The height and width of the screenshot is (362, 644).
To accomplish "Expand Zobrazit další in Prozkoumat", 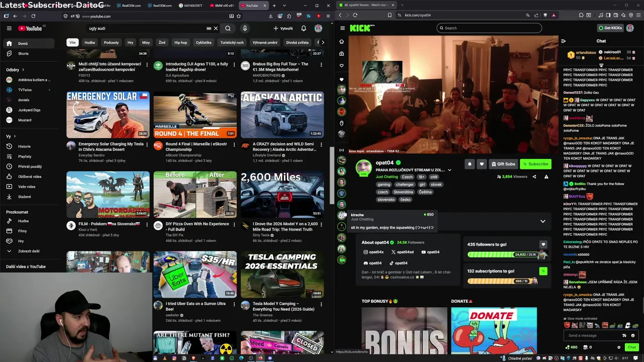I will [29, 251].
